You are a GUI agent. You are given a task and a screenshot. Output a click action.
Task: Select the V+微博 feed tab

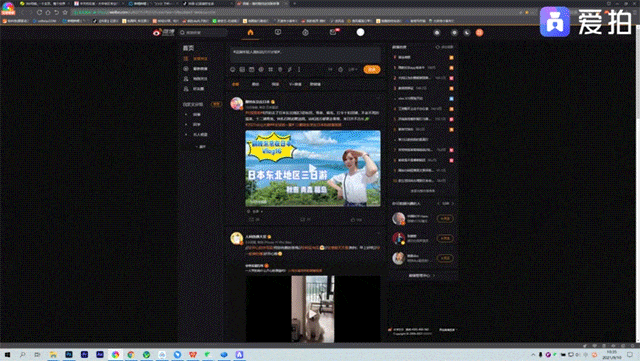[295, 84]
